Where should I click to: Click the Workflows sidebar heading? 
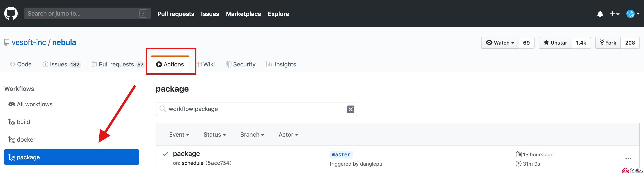click(x=19, y=89)
